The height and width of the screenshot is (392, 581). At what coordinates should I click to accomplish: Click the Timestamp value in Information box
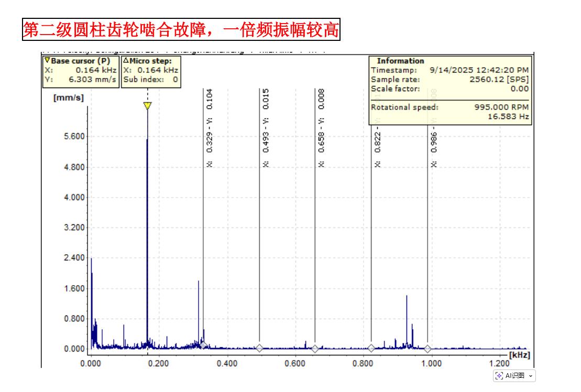click(479, 70)
